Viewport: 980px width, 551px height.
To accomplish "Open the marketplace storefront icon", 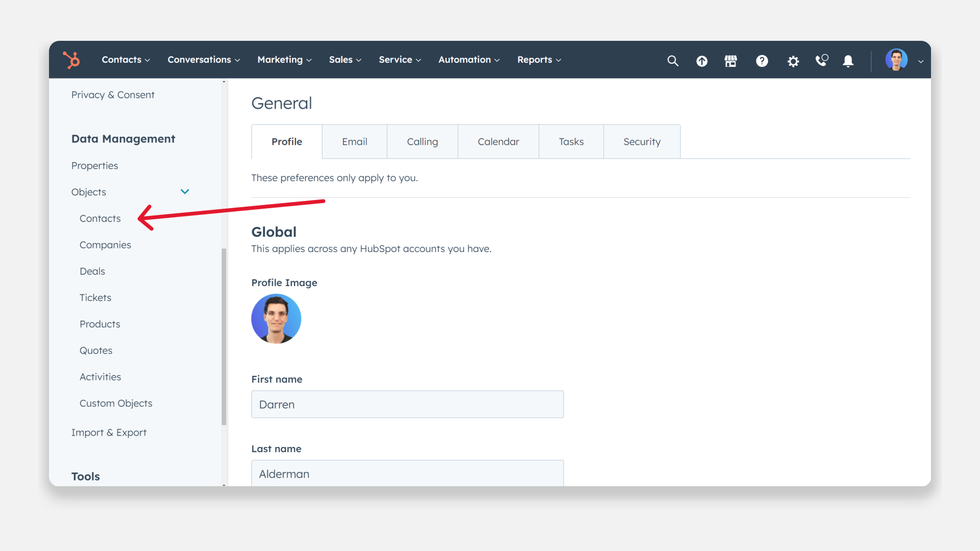I will 730,61.
